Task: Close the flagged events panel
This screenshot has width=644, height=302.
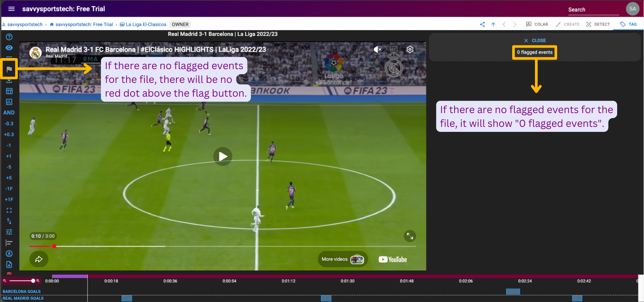Action: (535, 40)
